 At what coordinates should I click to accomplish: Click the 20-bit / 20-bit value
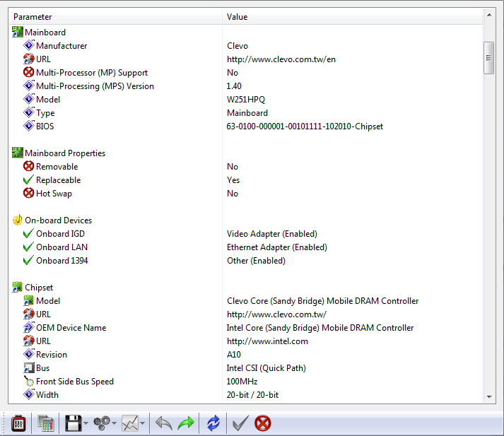point(252,395)
